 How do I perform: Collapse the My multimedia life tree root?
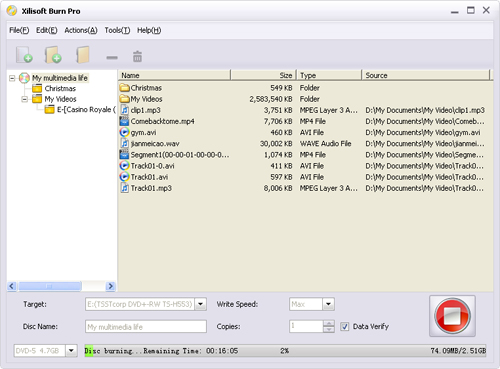pyautogui.click(x=12, y=78)
